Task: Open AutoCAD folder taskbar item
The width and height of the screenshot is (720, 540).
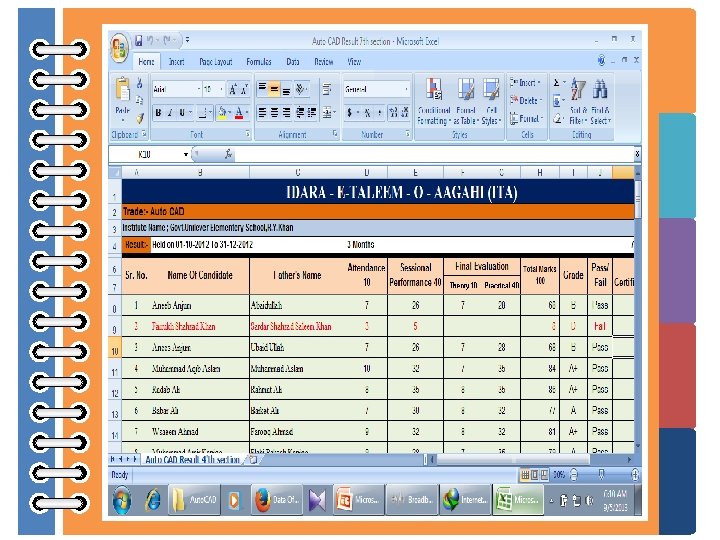Action: pyautogui.click(x=195, y=500)
